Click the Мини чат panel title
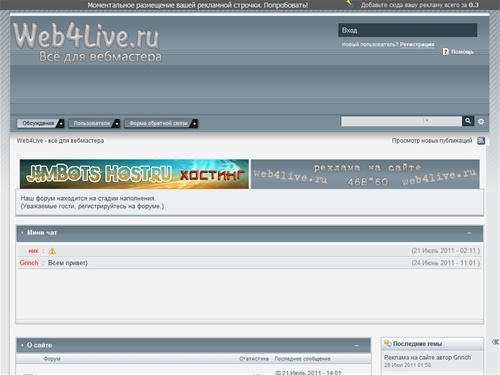The image size is (500, 375). coord(42,233)
